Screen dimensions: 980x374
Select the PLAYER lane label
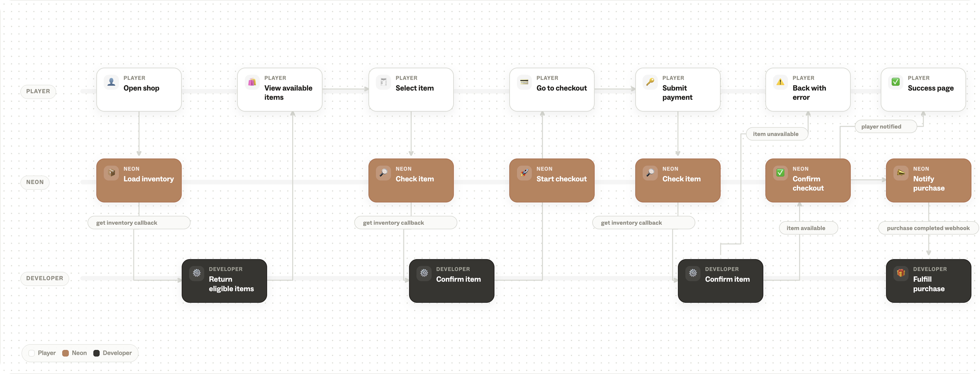click(x=38, y=91)
